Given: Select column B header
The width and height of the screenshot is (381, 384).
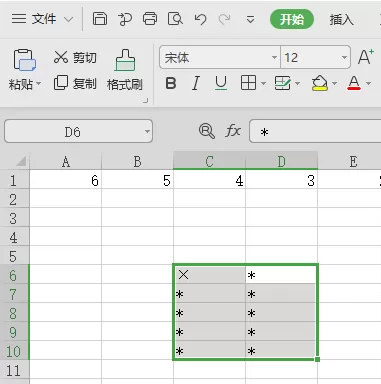Looking at the screenshot, I should click(x=137, y=162).
